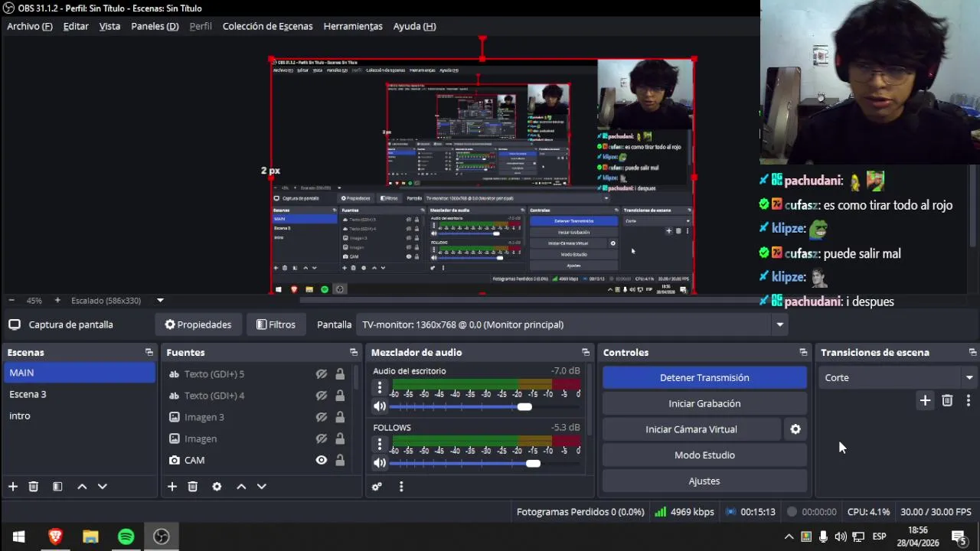Image resolution: width=980 pixels, height=551 pixels.
Task: Toggle lock on CAM source
Action: [340, 460]
